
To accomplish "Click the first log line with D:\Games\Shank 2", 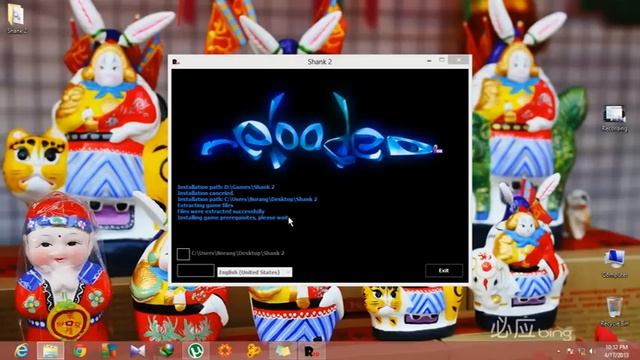I will pos(226,187).
